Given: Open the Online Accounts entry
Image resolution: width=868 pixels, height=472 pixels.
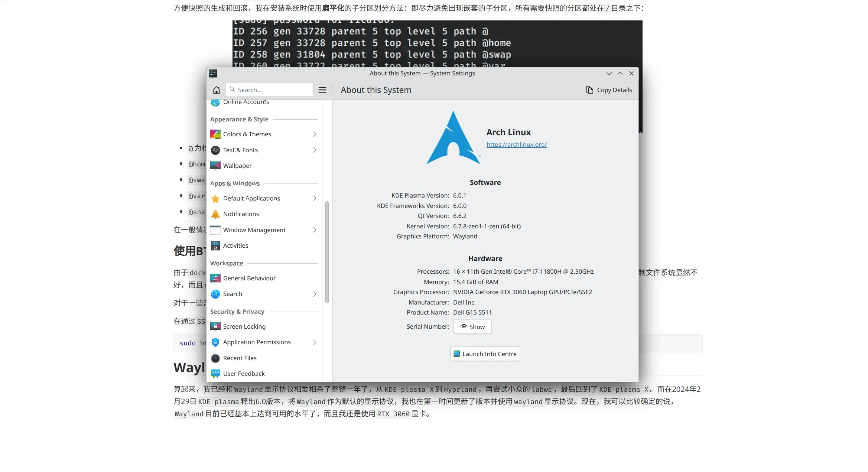Looking at the screenshot, I should click(246, 102).
